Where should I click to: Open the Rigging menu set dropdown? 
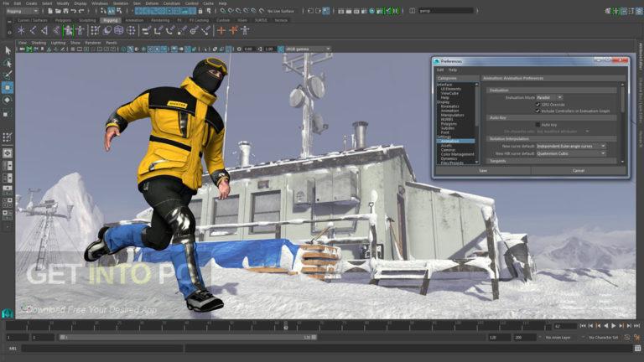pos(24,11)
